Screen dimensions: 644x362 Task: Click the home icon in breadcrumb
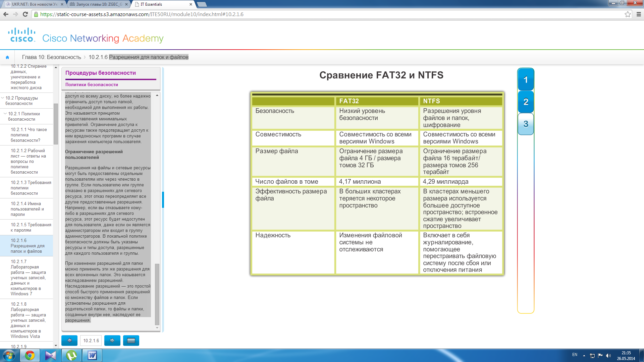[7, 57]
